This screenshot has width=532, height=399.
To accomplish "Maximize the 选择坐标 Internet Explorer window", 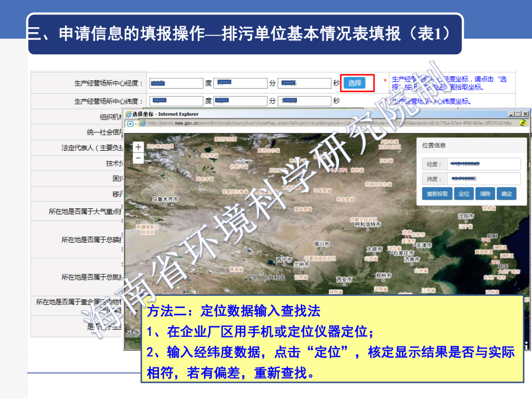I will pyautogui.click(x=518, y=114).
